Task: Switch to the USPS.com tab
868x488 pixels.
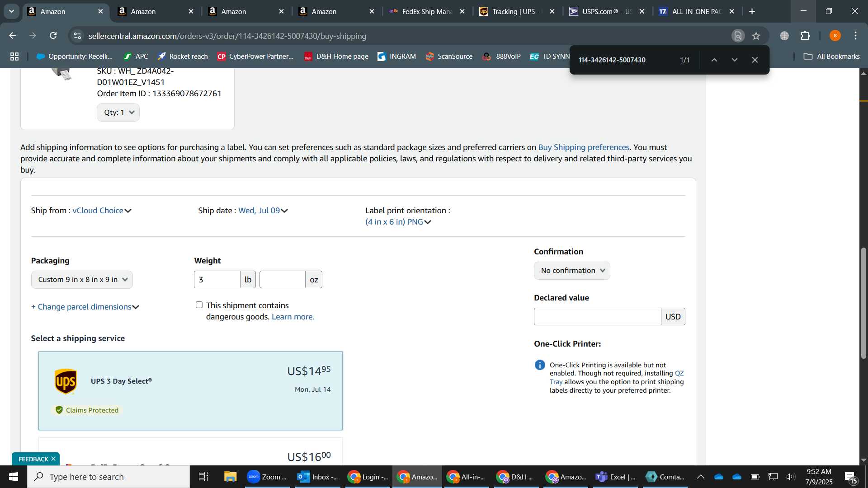Action: coord(606,11)
